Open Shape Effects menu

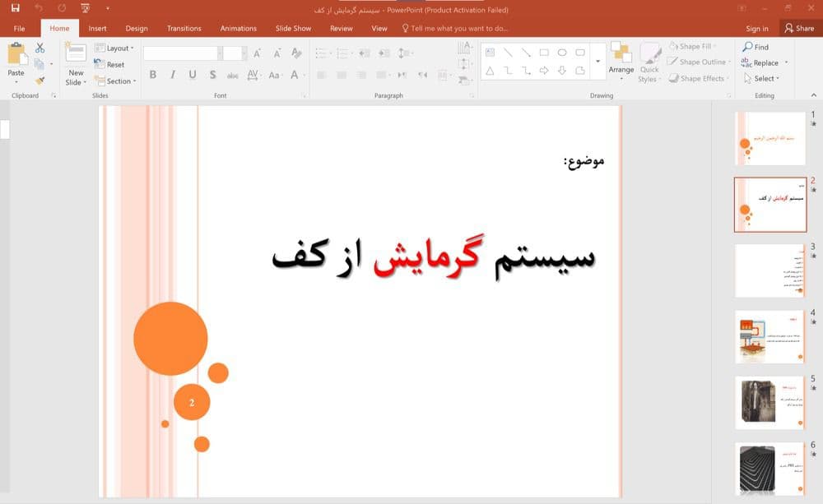699,79
